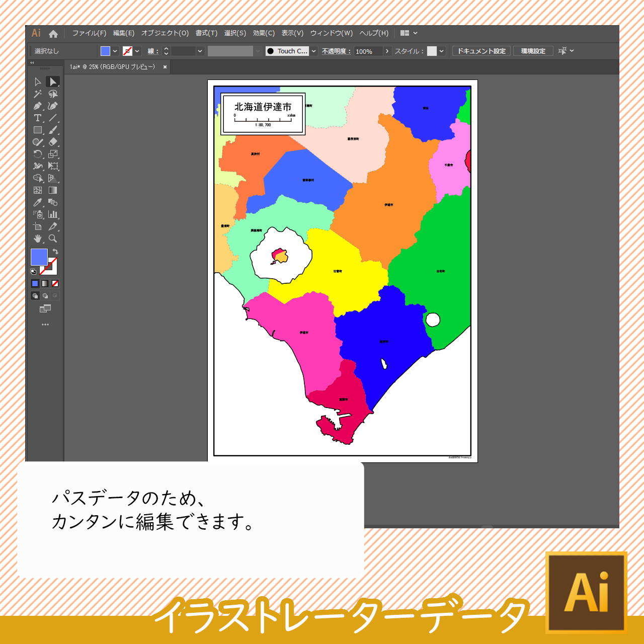Open the Touch Calligraphic brush dropdown
This screenshot has height=644, width=644.
(314, 51)
